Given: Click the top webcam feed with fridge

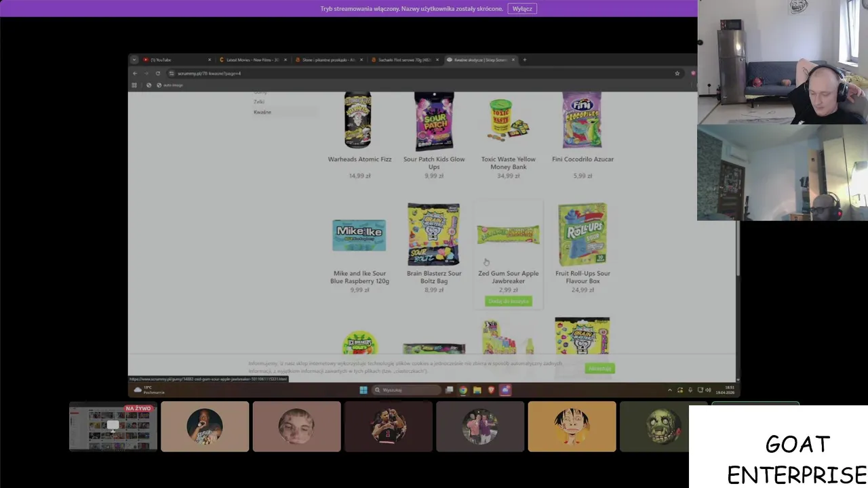Looking at the screenshot, I should pos(783,62).
